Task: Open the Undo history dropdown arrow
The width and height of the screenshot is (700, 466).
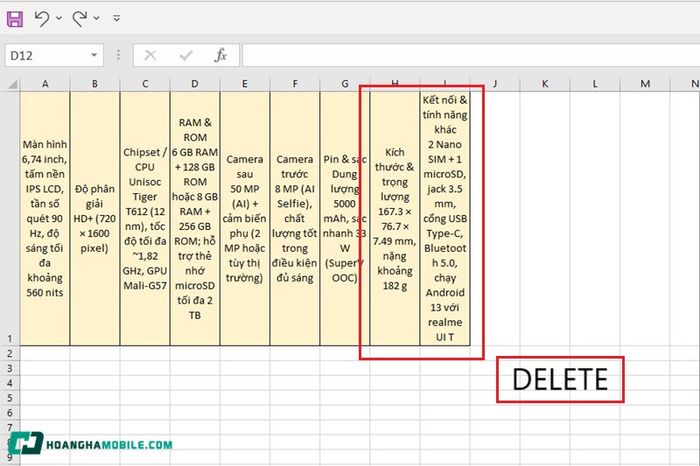Action: (59, 18)
